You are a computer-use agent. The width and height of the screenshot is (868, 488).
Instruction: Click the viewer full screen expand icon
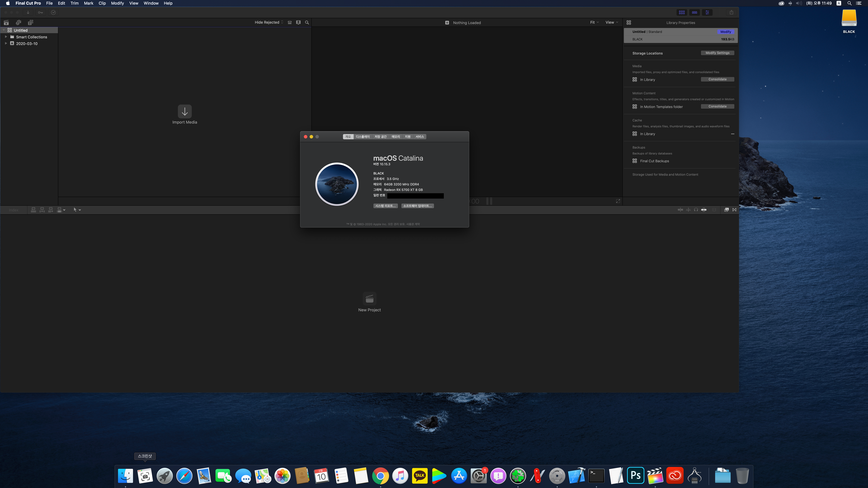click(618, 201)
